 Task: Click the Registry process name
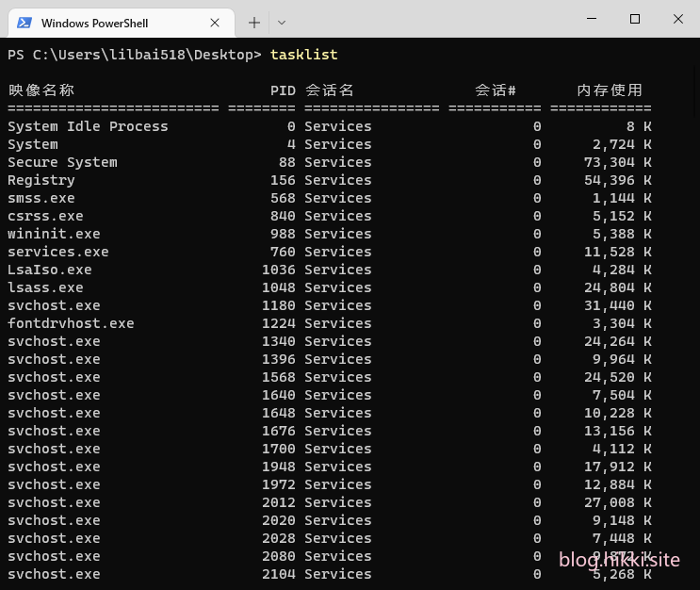point(41,180)
